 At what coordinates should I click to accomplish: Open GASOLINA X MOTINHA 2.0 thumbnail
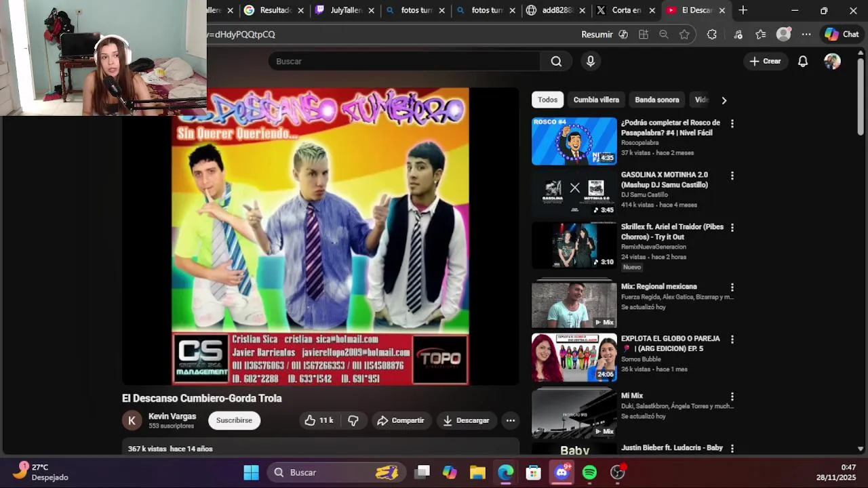click(574, 193)
